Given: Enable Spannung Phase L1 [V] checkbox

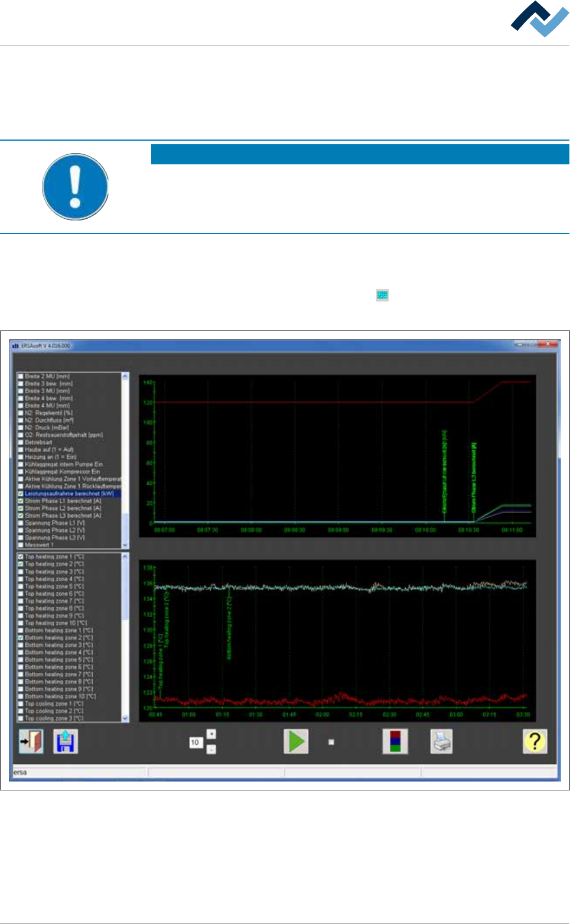Looking at the screenshot, I should [x=21, y=523].
